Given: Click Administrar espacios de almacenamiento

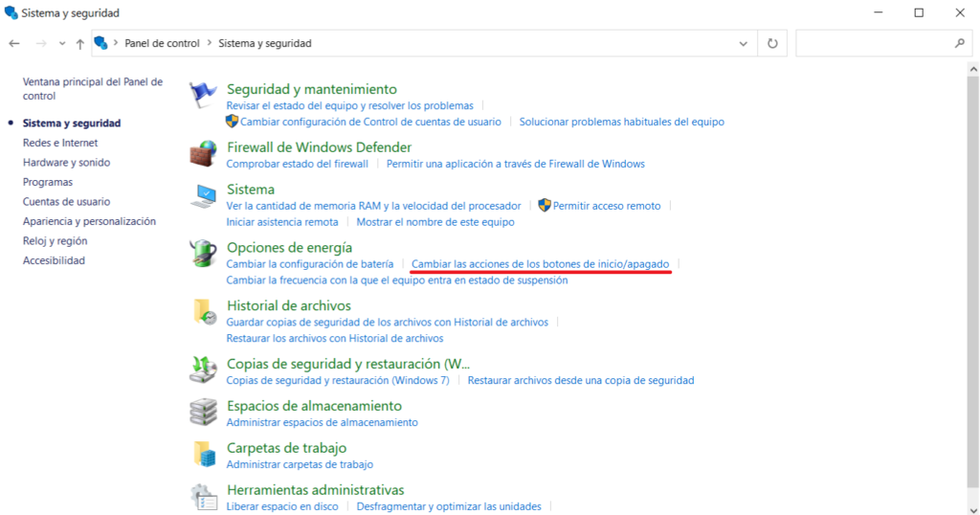Looking at the screenshot, I should click(322, 422).
